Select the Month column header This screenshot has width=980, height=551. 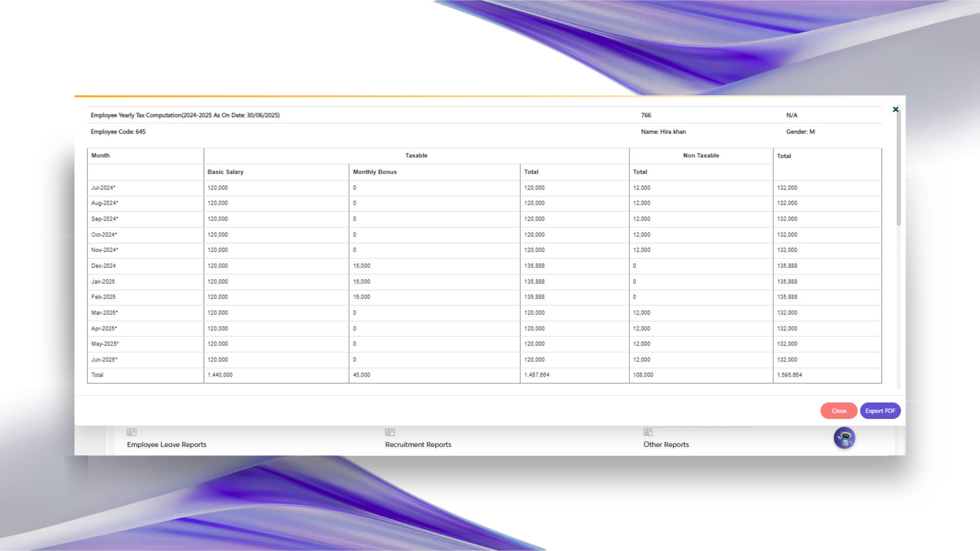(101, 156)
